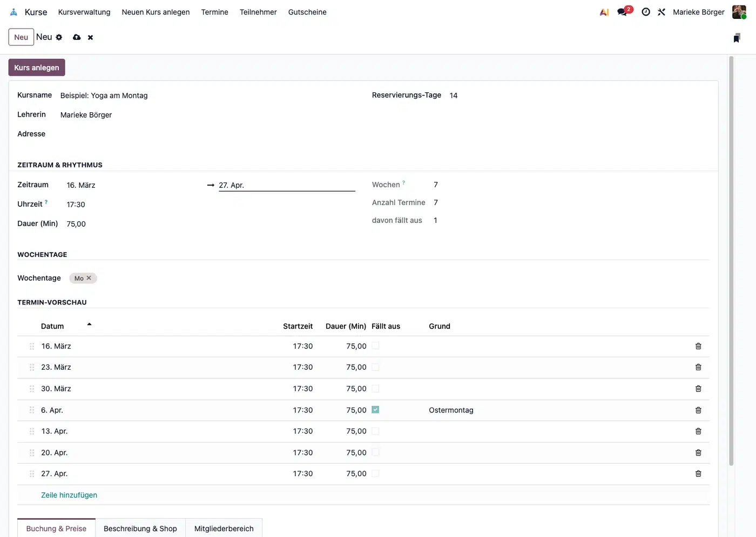Open the AI assistant icon in top bar
756x537 pixels.
[604, 12]
